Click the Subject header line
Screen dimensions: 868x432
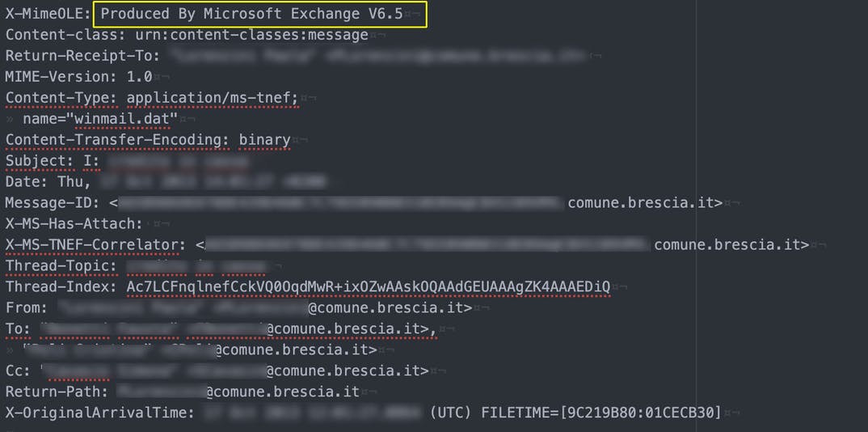[x=128, y=161]
